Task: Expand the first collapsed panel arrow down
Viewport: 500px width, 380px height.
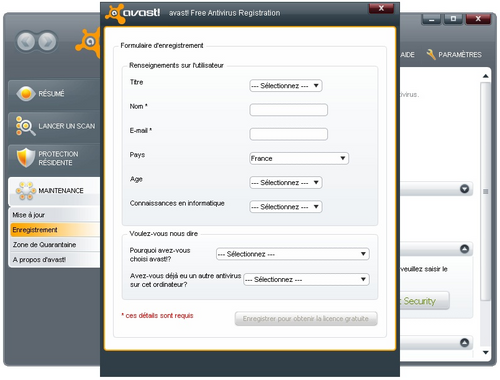Action: pos(464,189)
